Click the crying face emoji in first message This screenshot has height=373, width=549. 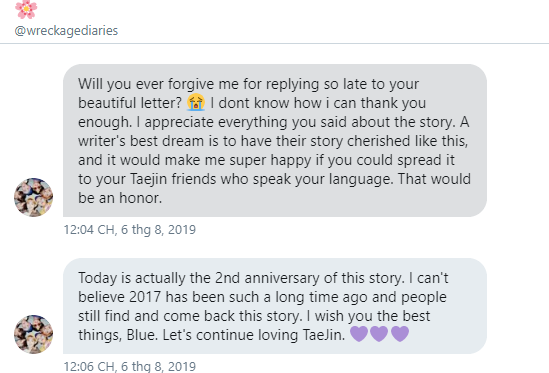[x=196, y=103]
